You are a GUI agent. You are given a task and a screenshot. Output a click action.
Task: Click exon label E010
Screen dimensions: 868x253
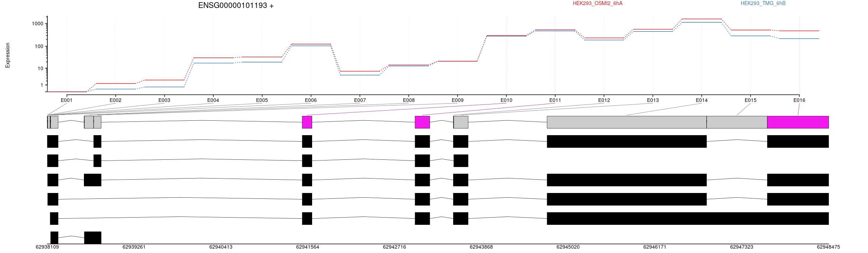(506, 100)
